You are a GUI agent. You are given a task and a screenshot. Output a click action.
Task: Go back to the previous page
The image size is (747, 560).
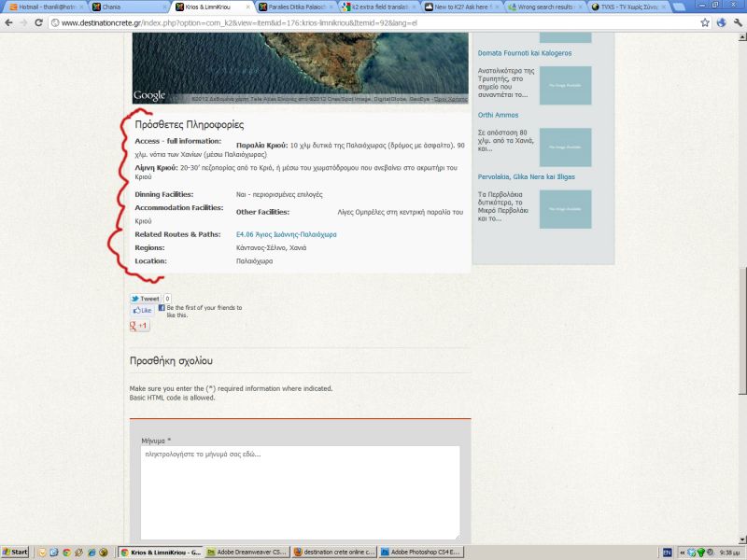(8, 22)
